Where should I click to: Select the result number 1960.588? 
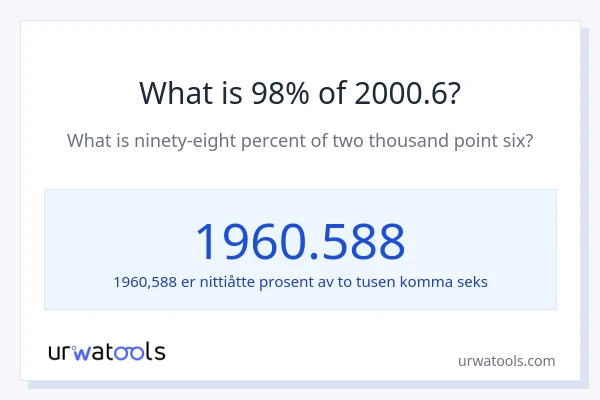(300, 241)
